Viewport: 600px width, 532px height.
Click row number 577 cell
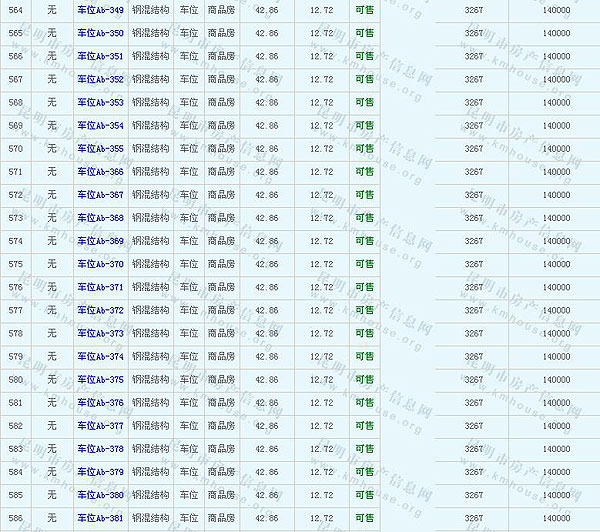(15, 310)
